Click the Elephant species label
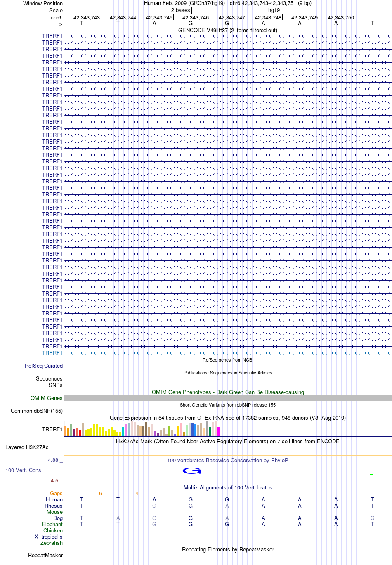 coord(52,525)
